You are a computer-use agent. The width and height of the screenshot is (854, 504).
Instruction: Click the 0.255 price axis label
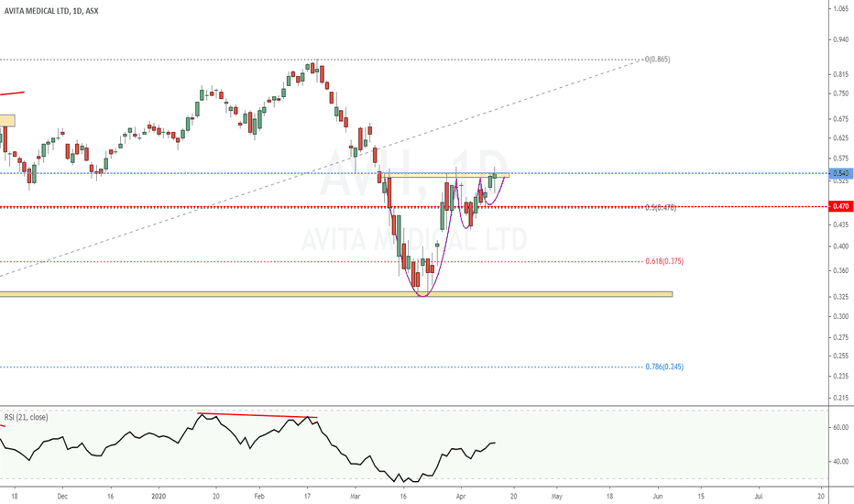pos(840,356)
